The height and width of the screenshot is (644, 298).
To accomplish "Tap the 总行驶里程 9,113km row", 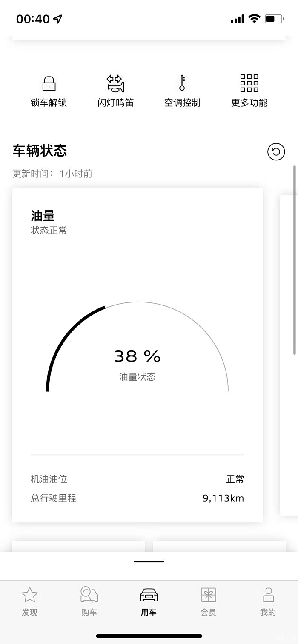I will coord(137,498).
